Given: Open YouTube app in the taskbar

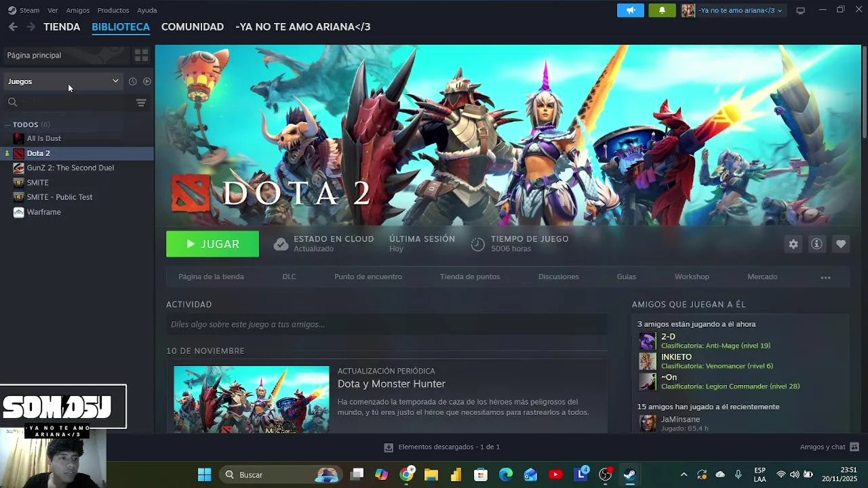Looking at the screenshot, I should 555,474.
